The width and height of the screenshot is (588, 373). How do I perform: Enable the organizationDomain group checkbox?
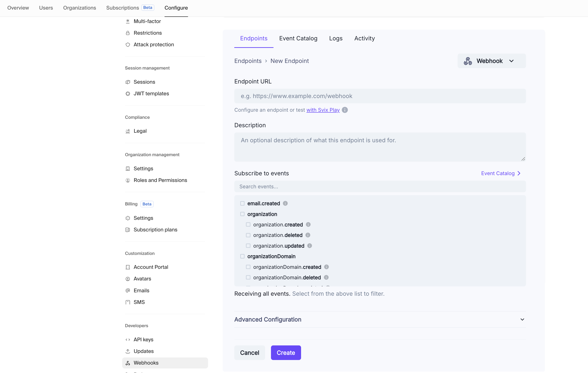[242, 256]
